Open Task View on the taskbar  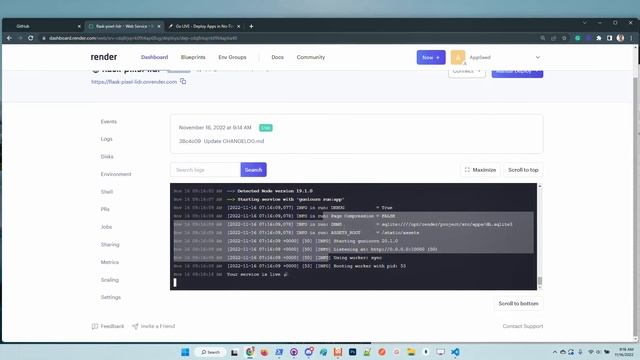coord(234,352)
